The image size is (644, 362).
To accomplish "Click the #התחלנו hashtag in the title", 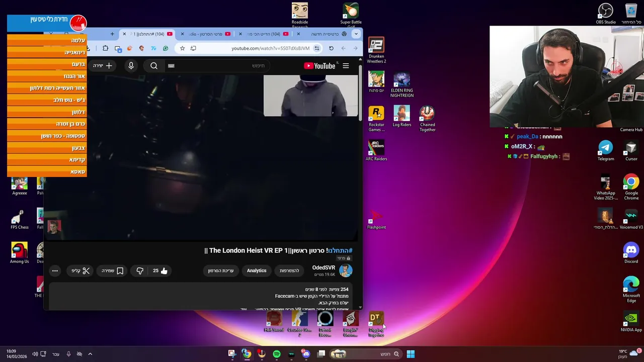I will click(x=340, y=250).
